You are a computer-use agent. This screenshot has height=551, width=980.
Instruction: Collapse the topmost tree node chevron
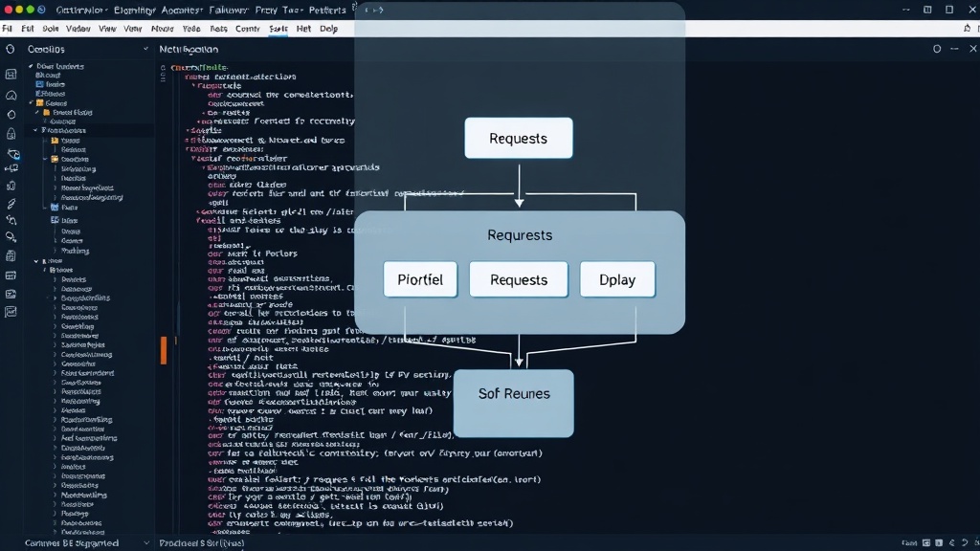click(x=31, y=66)
